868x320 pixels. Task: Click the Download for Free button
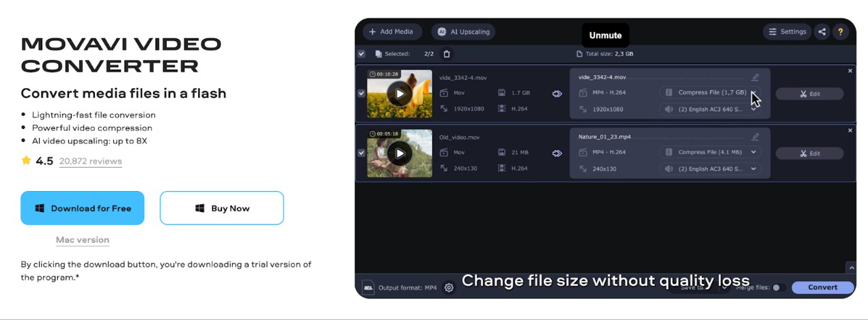pos(83,208)
